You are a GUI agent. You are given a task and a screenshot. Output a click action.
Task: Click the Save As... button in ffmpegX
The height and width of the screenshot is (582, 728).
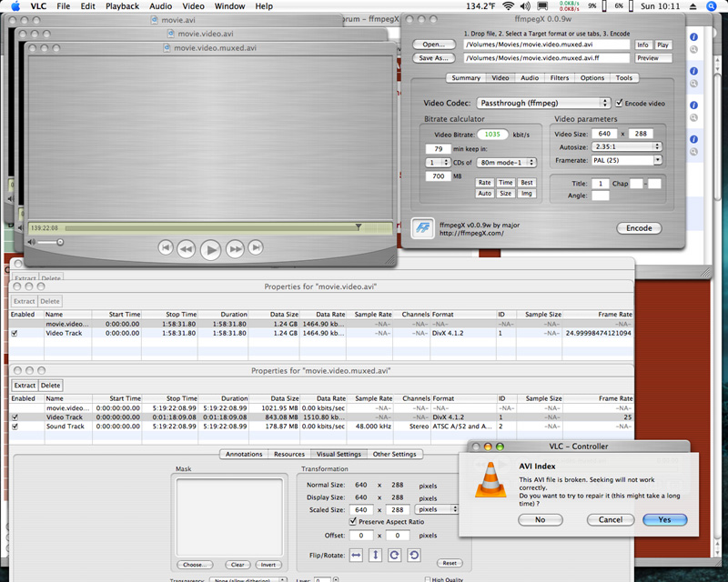[434, 58]
